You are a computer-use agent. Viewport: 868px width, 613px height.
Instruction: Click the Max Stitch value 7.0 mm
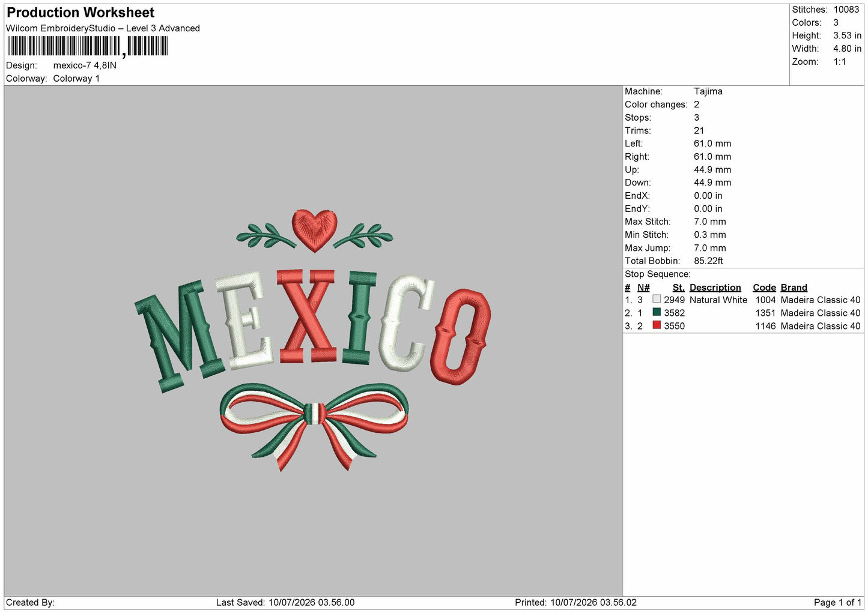710,222
